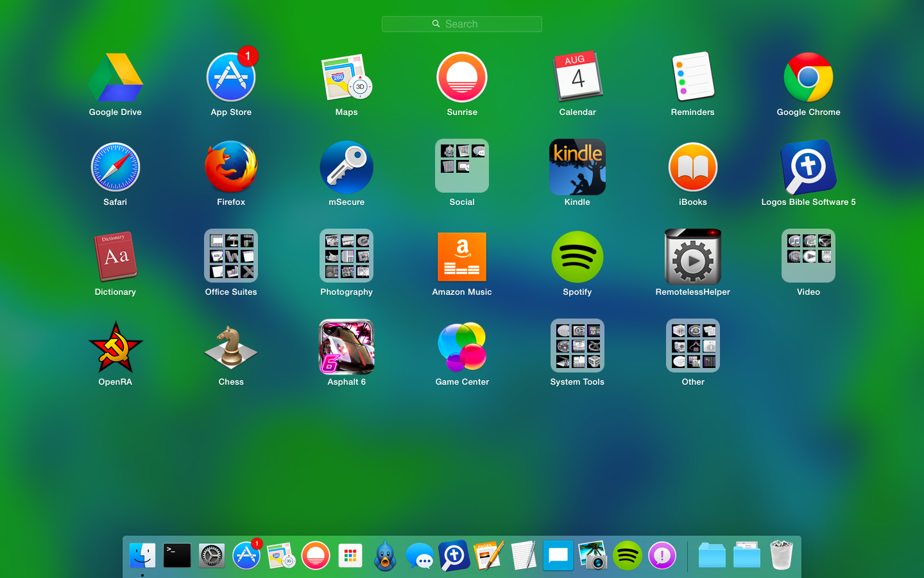Image resolution: width=924 pixels, height=578 pixels.
Task: Launch Asphalt 6 racing game
Action: [346, 347]
